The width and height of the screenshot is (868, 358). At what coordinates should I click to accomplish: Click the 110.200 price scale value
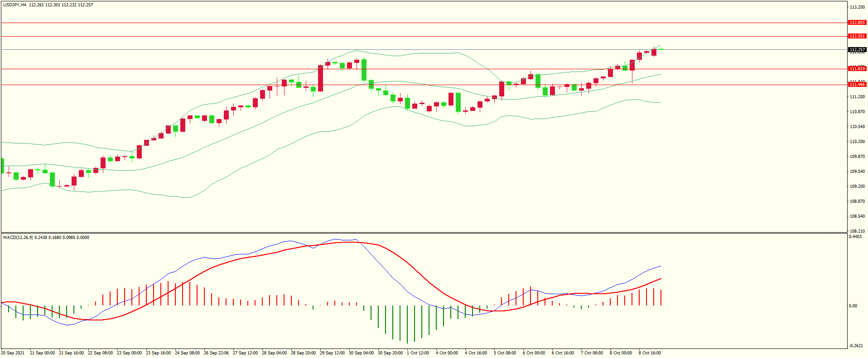coord(857,142)
